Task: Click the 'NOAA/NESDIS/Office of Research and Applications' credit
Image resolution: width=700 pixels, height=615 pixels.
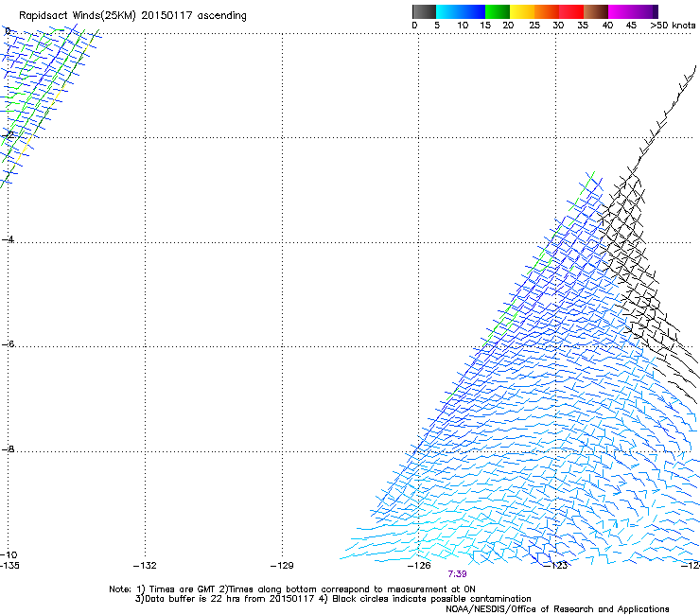Action: click(557, 609)
